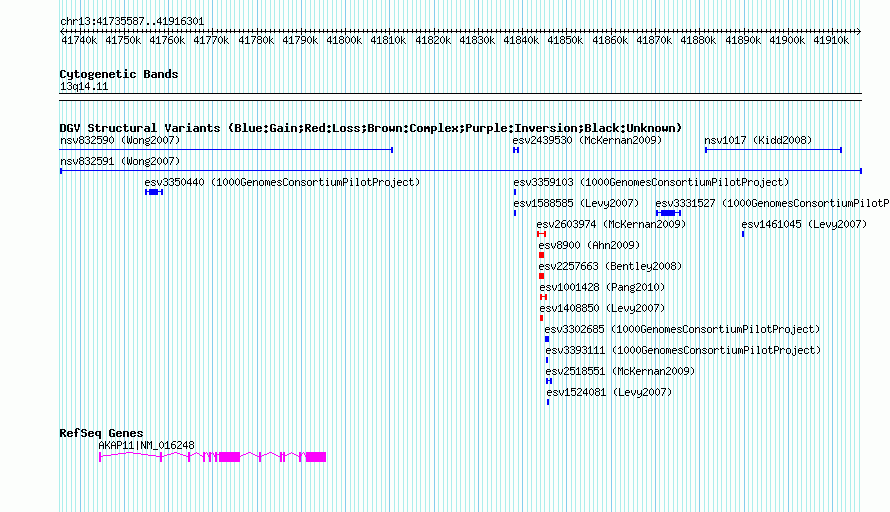Select the esv2439530 (McKernan2009) variant label
The width and height of the screenshot is (890, 512).
click(x=587, y=140)
